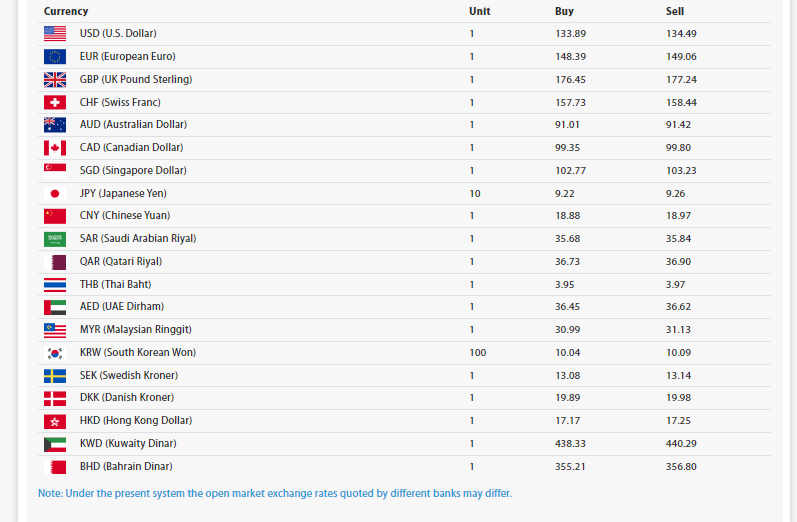Screen dimensions: 797x522
Task: Click the UK Union Jack flag icon
Action: pos(55,79)
